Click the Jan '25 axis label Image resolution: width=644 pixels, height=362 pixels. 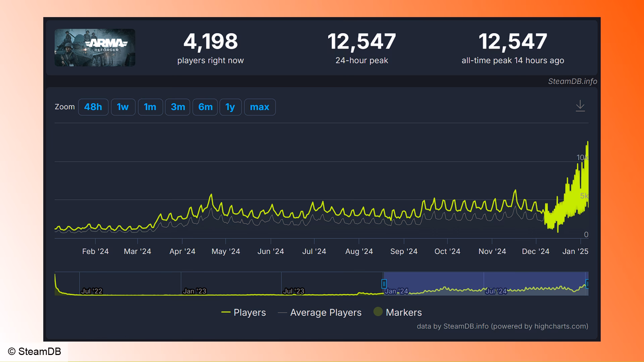coord(576,251)
